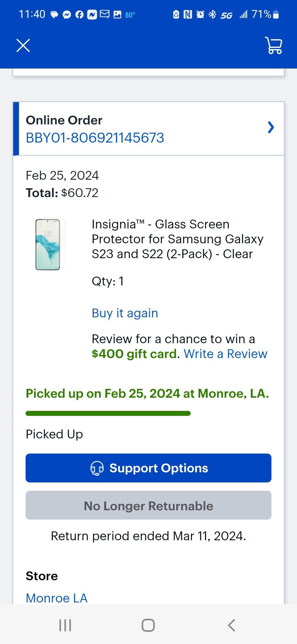The width and height of the screenshot is (297, 644).
Task: Tap the Facebook notification icon
Action: 79,15
